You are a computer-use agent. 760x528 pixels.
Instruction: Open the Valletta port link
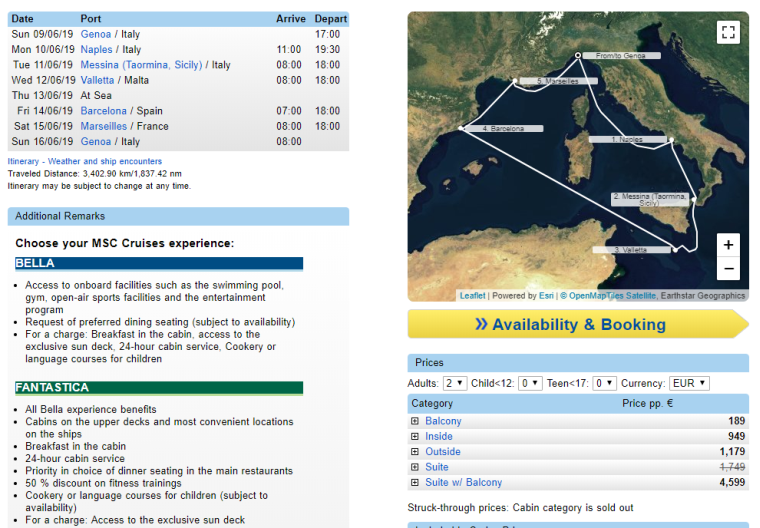[x=97, y=80]
